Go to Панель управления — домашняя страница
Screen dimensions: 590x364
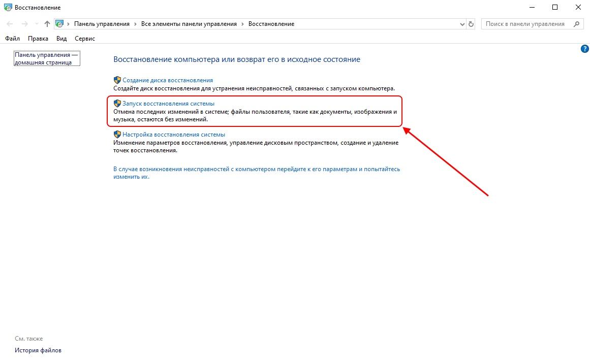(x=47, y=58)
